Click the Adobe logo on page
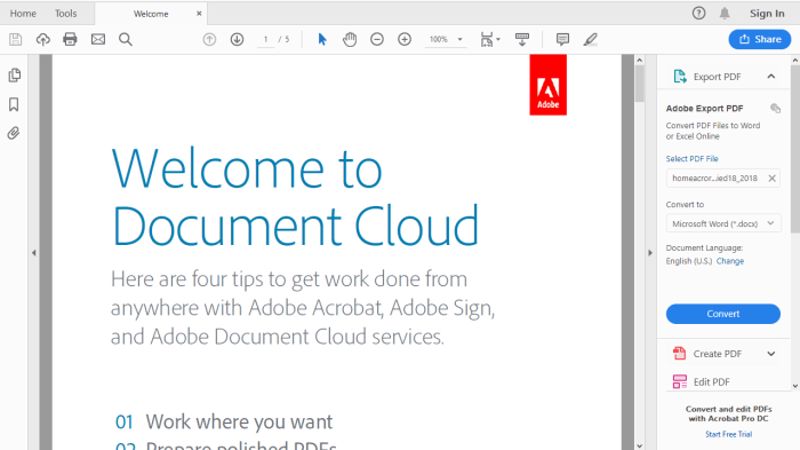This screenshot has width=800, height=450. 548,85
